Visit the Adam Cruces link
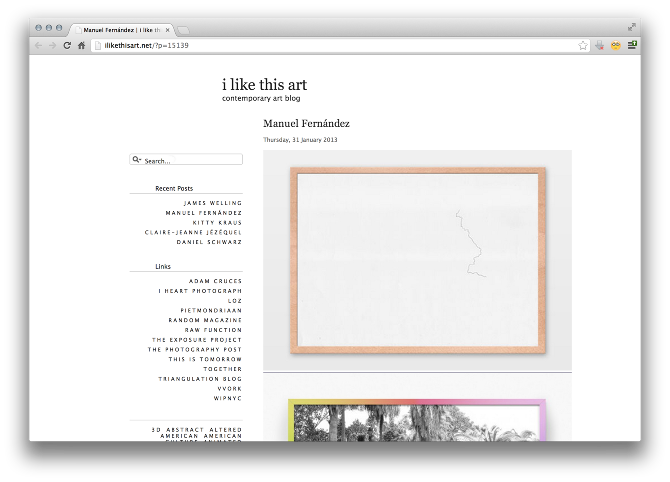 (x=215, y=281)
